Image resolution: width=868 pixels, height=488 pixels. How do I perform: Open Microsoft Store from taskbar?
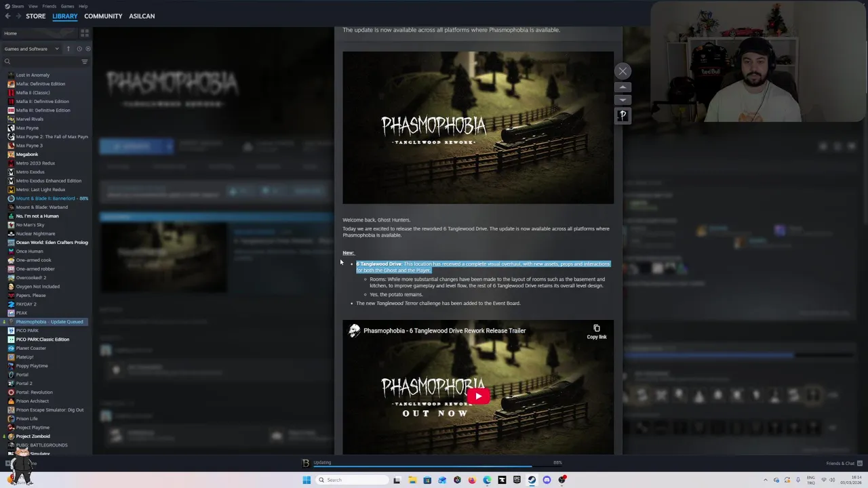point(427,480)
